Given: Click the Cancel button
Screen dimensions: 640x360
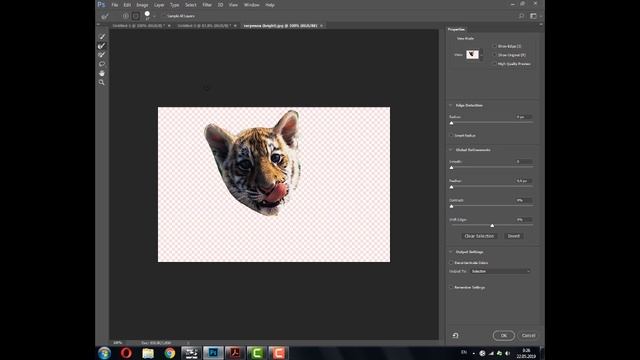Looking at the screenshot, I should point(528,336).
